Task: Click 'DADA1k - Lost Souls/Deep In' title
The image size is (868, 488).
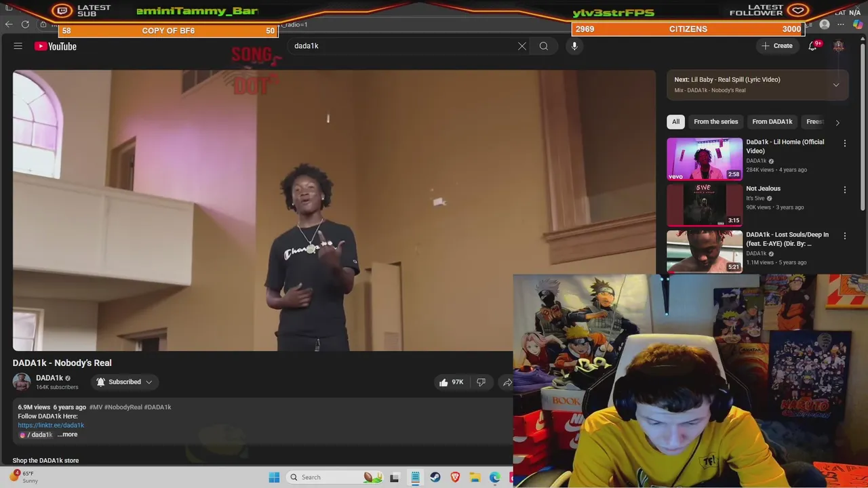Action: (787, 239)
